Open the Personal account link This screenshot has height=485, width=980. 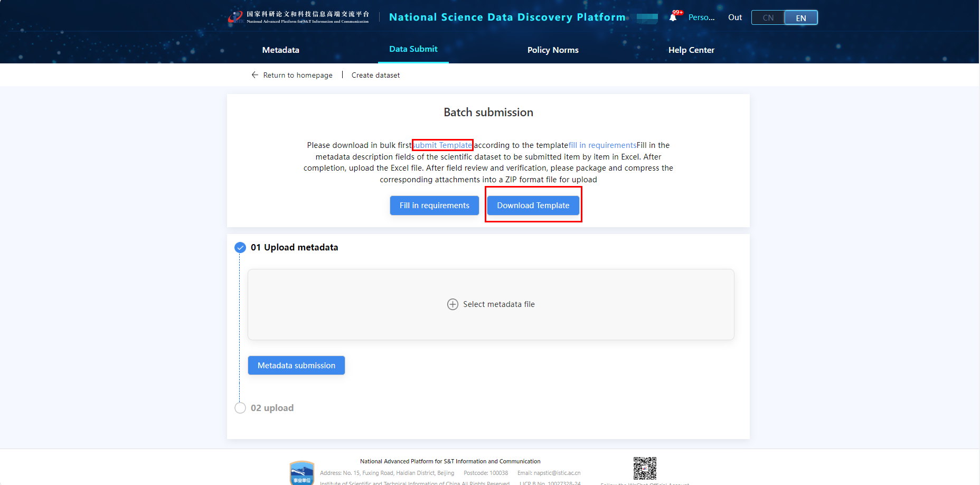click(701, 17)
